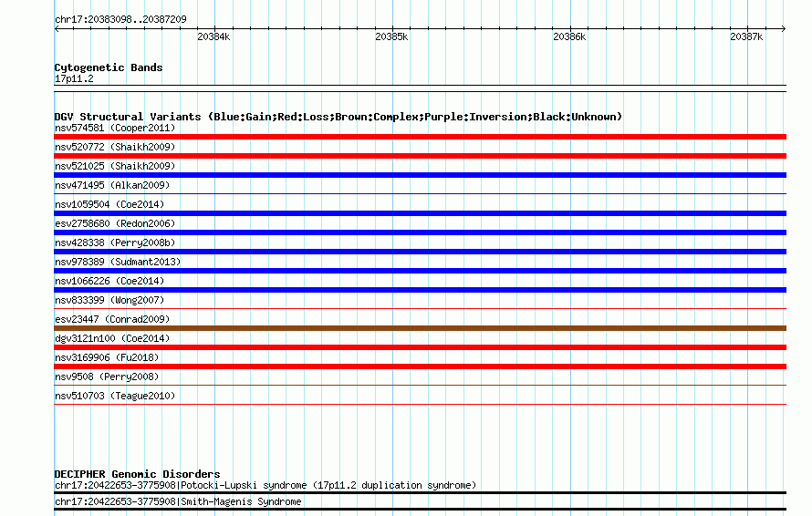Open variant esv23447 (Conrad2009) label

coord(112,319)
